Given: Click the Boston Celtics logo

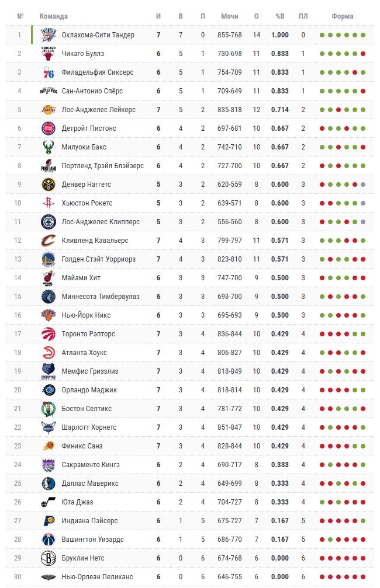Looking at the screenshot, I should pyautogui.click(x=49, y=409).
